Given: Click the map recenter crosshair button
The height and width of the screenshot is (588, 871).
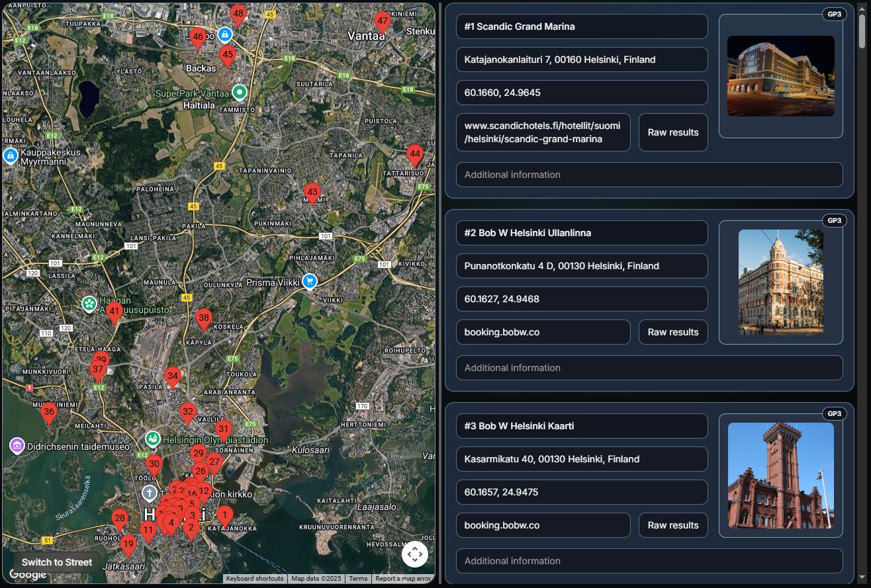Looking at the screenshot, I should 415,554.
